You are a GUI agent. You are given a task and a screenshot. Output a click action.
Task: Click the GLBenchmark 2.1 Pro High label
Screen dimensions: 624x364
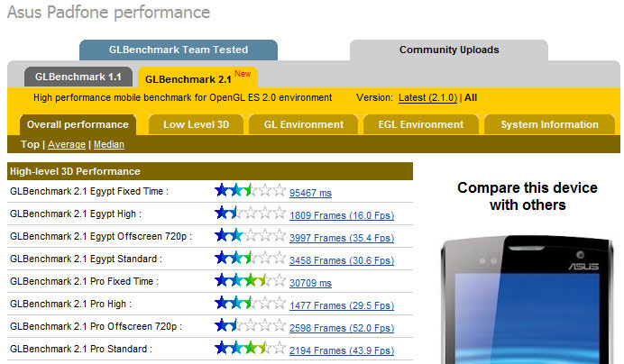point(70,304)
